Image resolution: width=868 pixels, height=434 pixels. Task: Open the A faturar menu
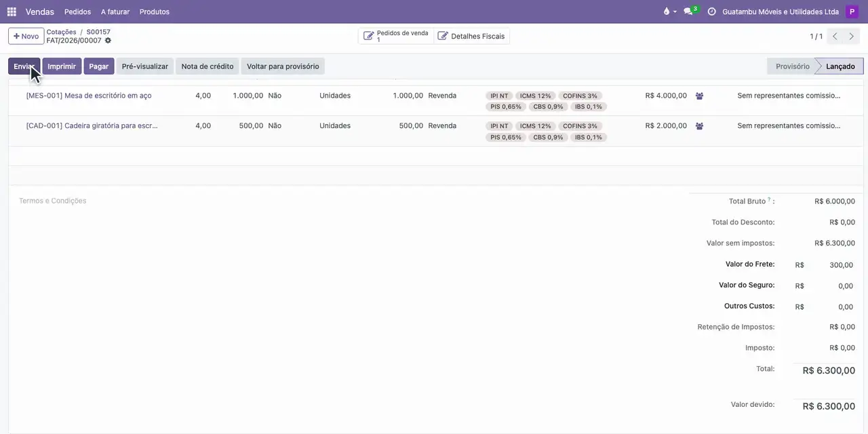115,12
